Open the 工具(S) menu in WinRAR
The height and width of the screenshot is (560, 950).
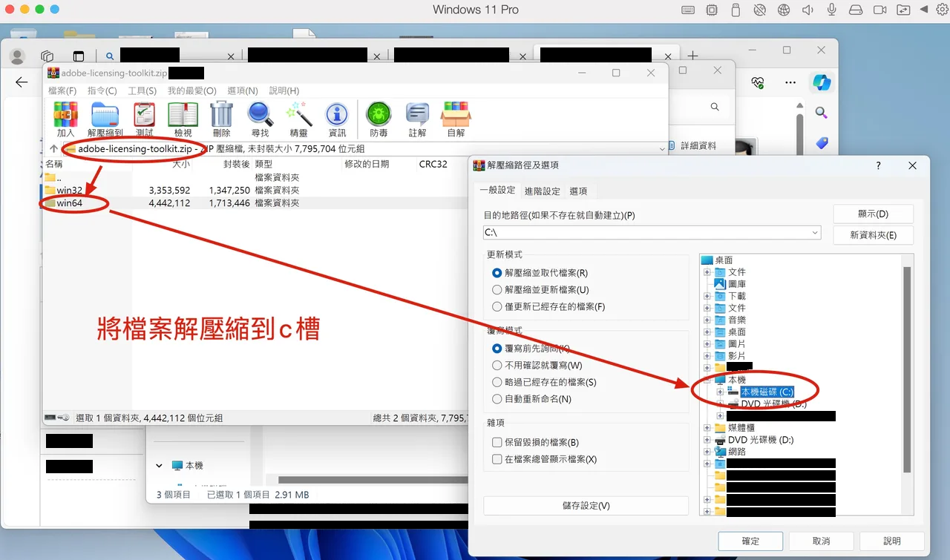tap(142, 90)
